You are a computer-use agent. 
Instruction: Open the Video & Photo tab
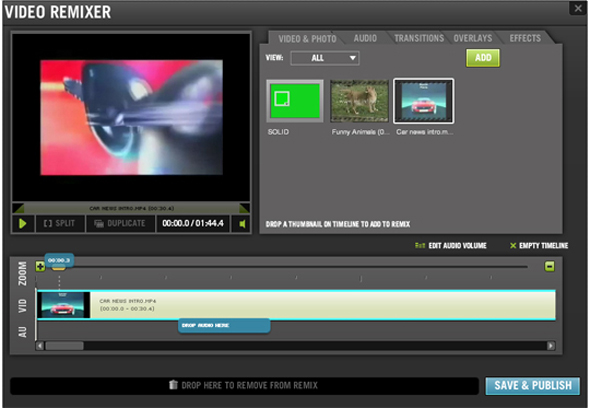(x=307, y=39)
